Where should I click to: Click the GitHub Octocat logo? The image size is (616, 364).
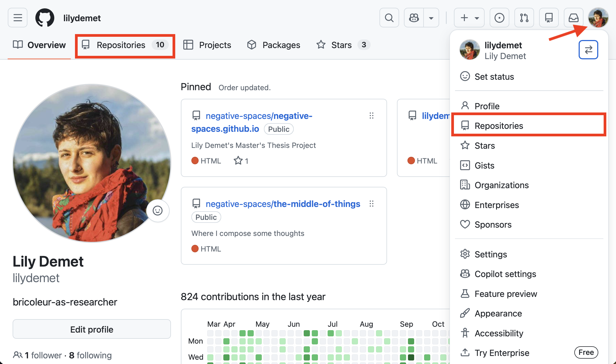(x=45, y=18)
